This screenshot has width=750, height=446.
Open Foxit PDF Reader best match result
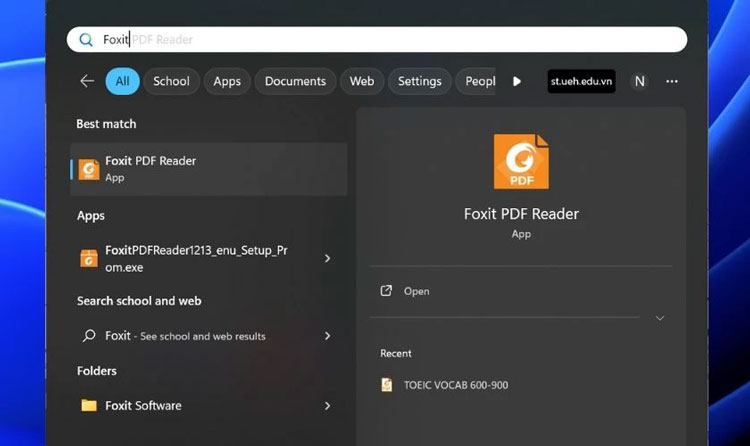click(209, 169)
